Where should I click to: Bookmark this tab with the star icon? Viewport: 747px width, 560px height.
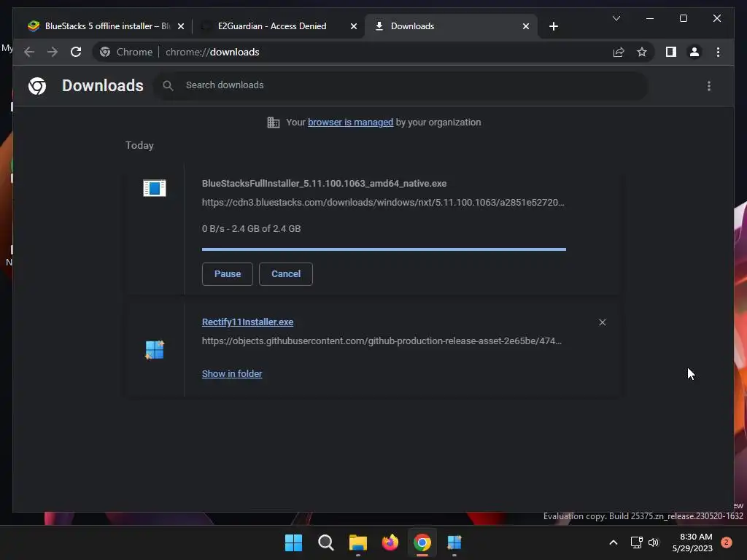point(642,52)
